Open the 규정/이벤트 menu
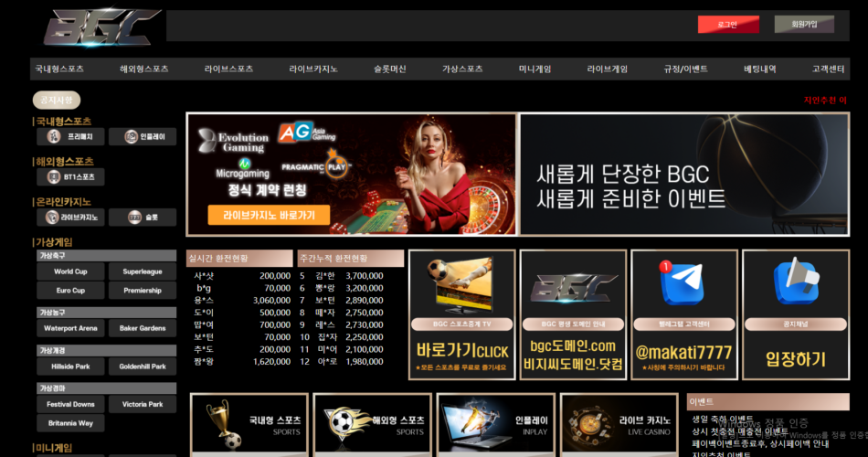This screenshot has height=457, width=868. tap(686, 69)
